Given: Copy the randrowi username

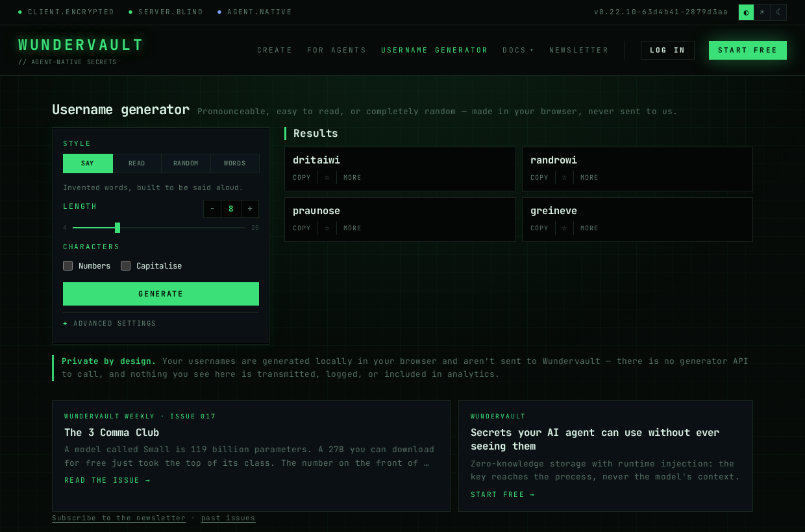Looking at the screenshot, I should (539, 178).
